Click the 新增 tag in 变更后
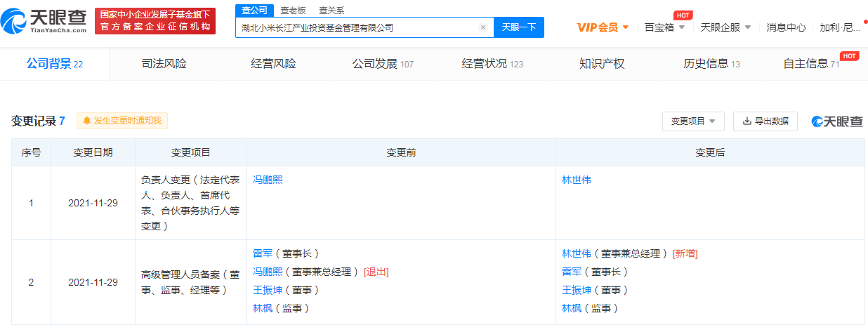The width and height of the screenshot is (868, 325). tap(685, 253)
